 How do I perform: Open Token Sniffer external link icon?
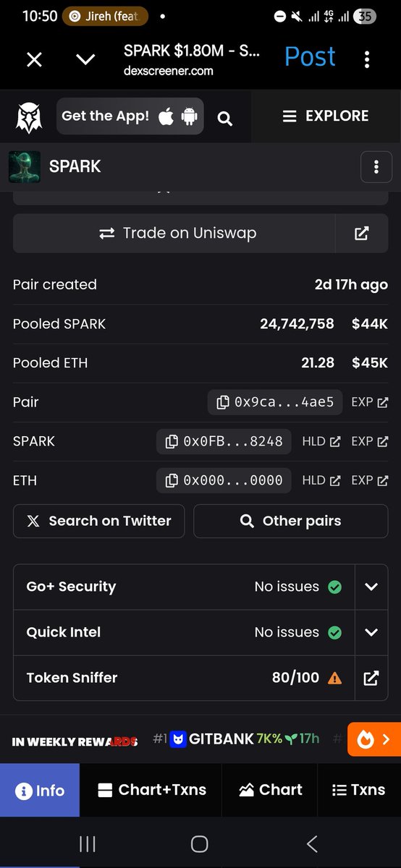coord(371,678)
